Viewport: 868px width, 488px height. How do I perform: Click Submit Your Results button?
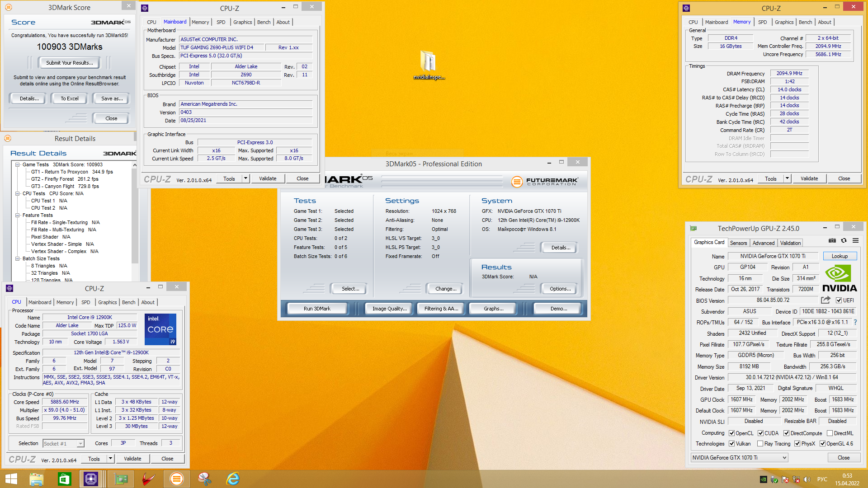70,63
